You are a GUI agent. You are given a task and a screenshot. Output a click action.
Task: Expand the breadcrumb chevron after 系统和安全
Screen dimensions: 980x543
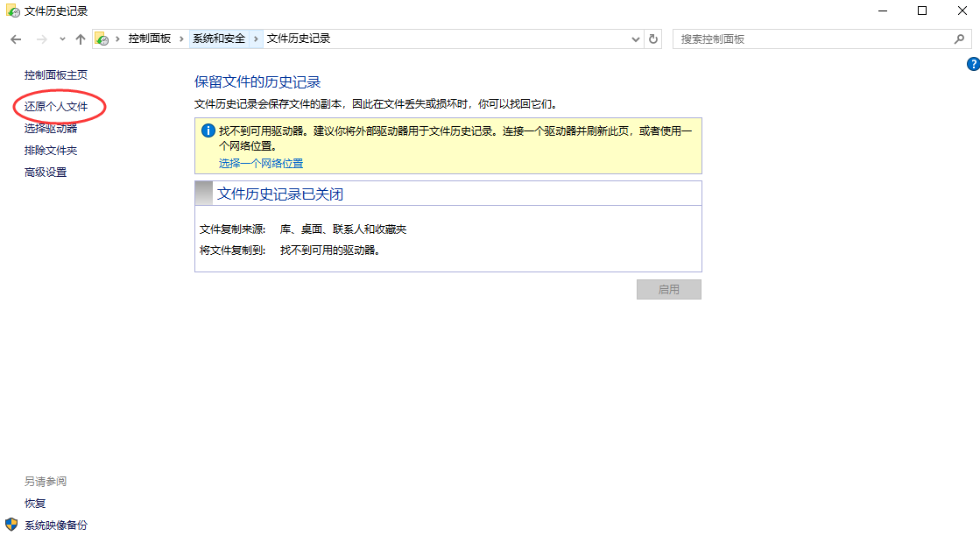[x=256, y=39]
